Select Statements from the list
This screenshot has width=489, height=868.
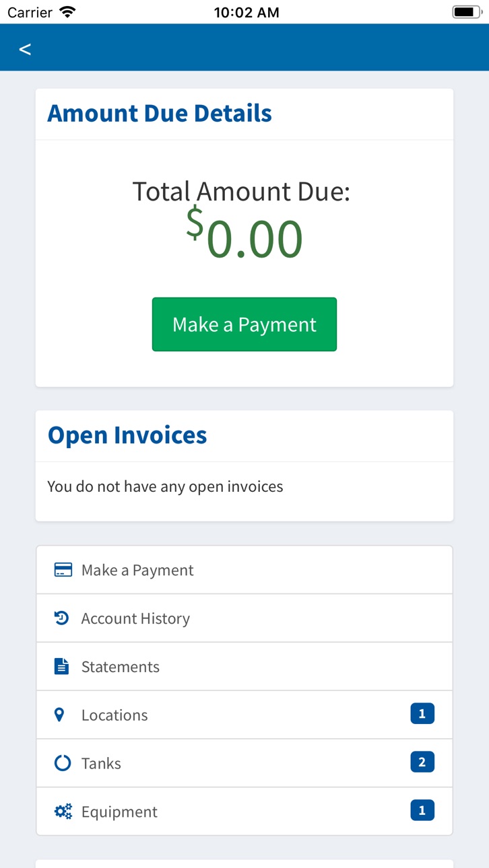point(244,667)
